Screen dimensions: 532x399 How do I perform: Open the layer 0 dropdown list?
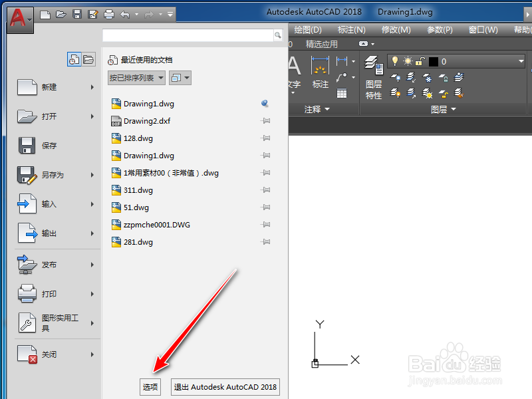point(521,61)
